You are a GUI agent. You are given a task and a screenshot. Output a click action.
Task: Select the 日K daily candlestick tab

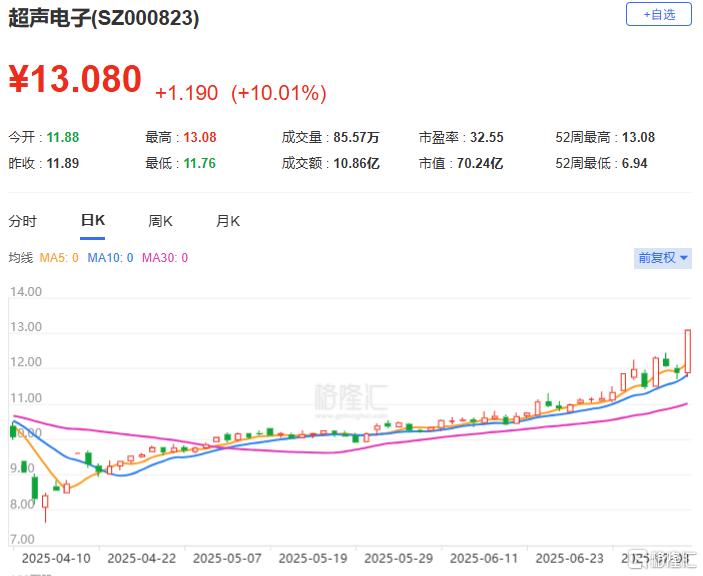93,221
